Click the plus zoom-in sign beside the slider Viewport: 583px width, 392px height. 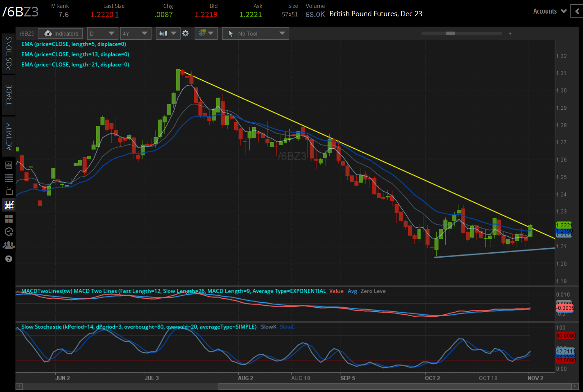[510, 34]
